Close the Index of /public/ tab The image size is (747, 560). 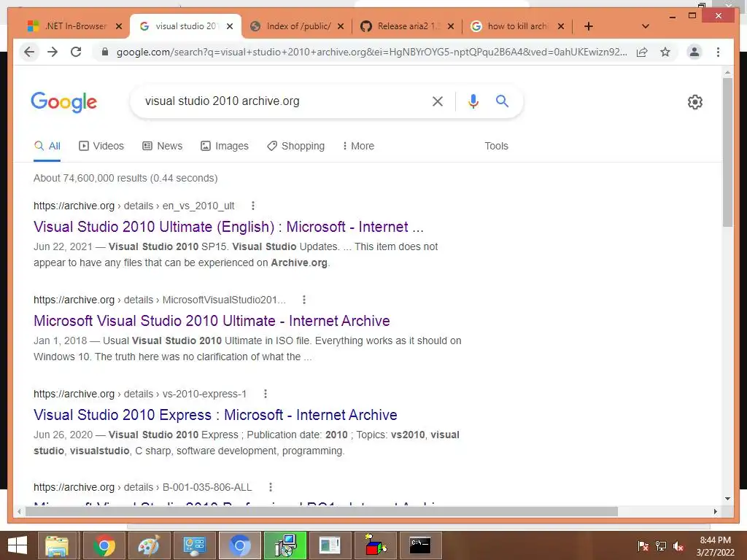click(341, 26)
